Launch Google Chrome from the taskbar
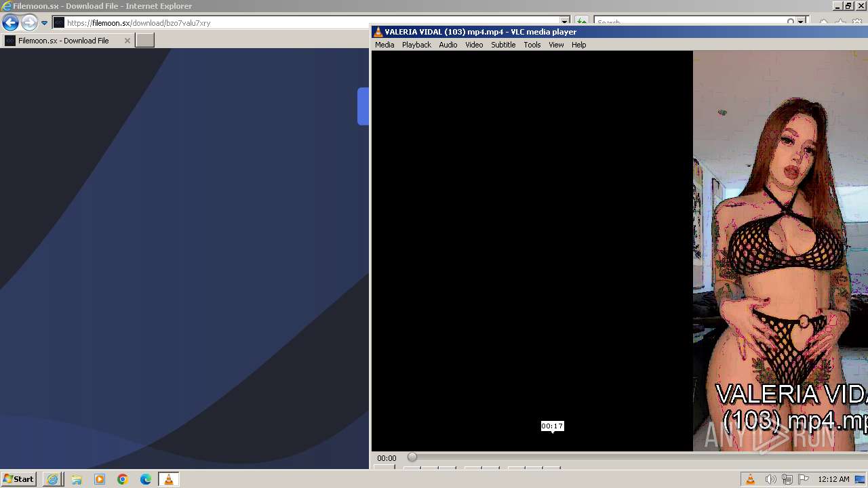The height and width of the screenshot is (488, 868). (x=123, y=479)
